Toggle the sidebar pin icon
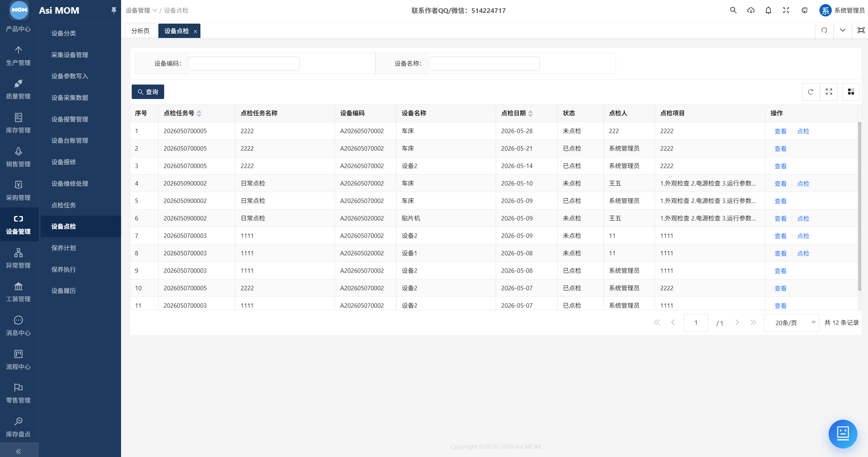Screen dimensions: 868x457 tap(114, 11)
